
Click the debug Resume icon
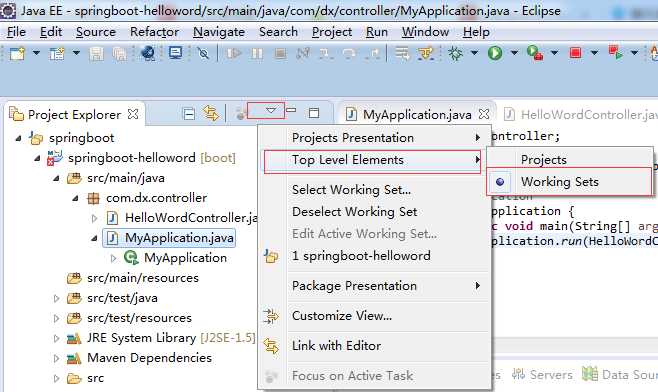pos(233,53)
